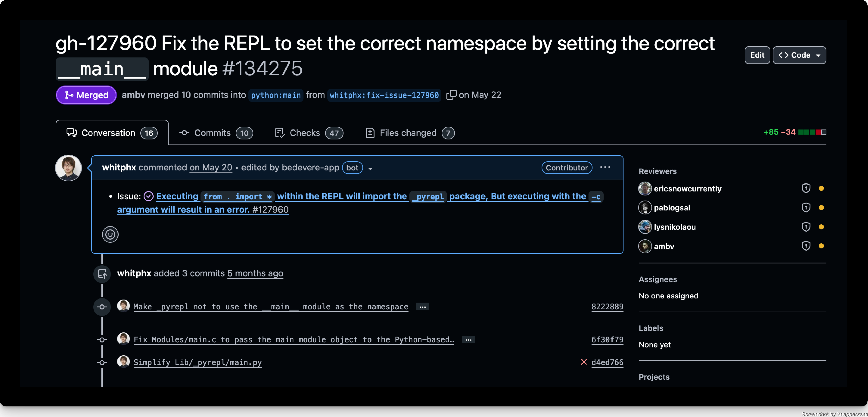Add an emoji reaction to whitphx's comment
868x417 pixels.
(x=110, y=234)
